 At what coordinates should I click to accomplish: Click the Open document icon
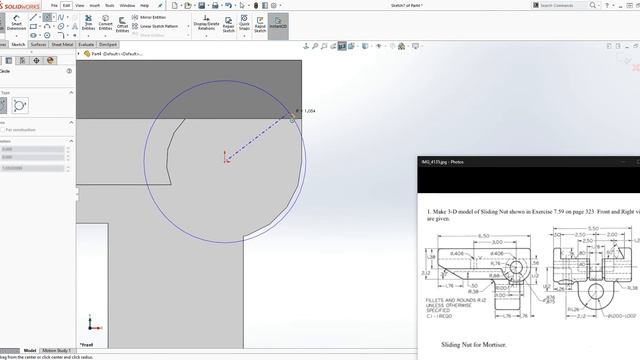point(188,6)
